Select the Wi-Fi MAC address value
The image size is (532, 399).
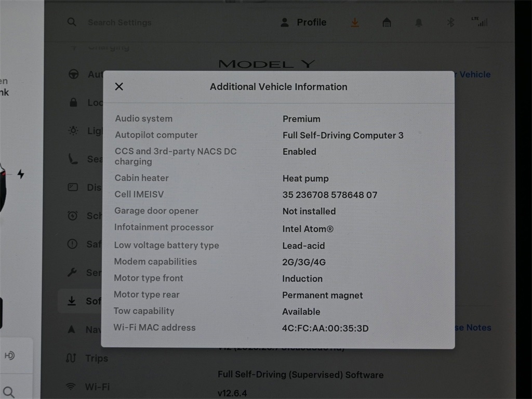325,328
